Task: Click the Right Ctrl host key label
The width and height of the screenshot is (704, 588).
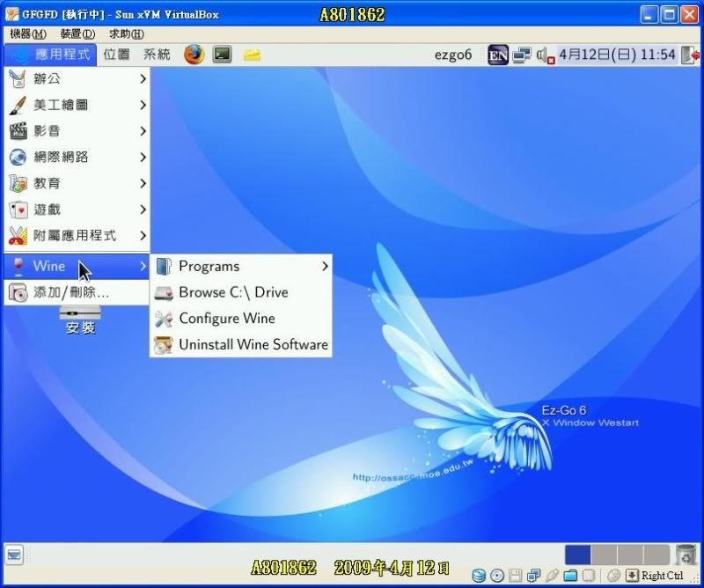Action: [662, 576]
